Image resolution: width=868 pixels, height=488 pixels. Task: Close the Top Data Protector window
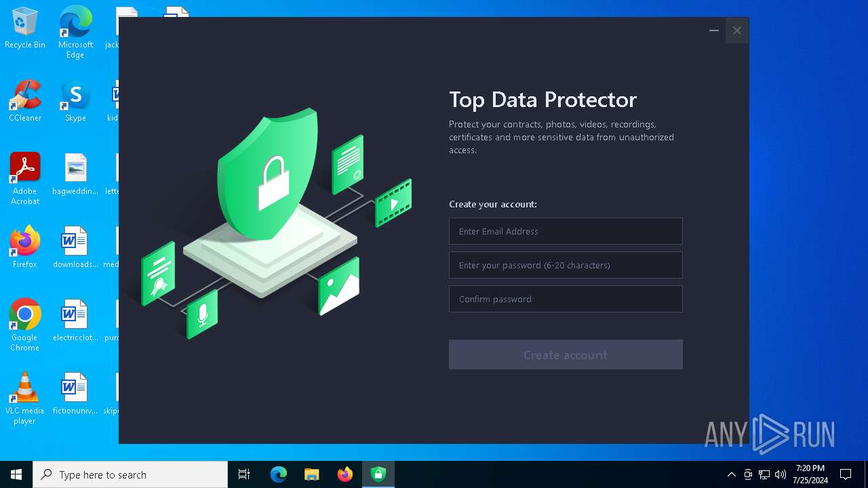click(x=737, y=30)
